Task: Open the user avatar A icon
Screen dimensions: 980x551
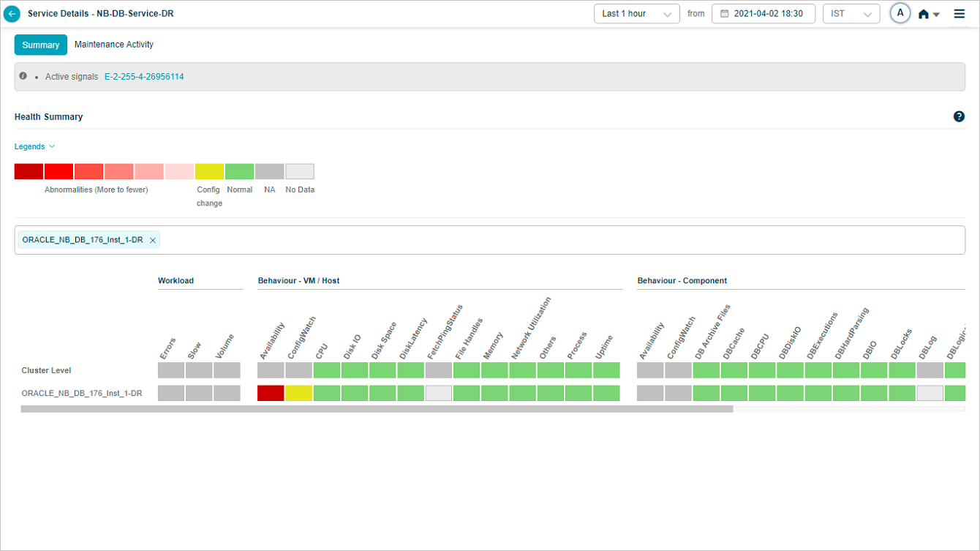Action: (900, 14)
